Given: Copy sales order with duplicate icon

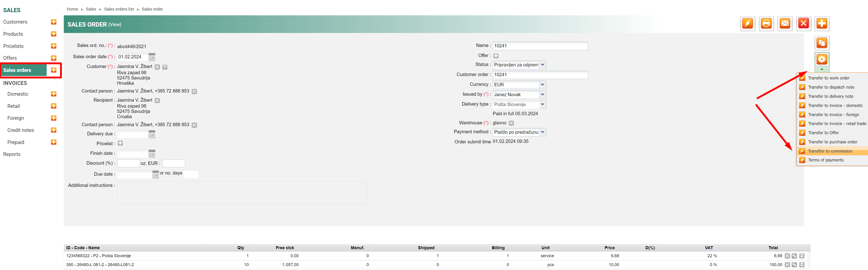Looking at the screenshot, I should (x=822, y=43).
